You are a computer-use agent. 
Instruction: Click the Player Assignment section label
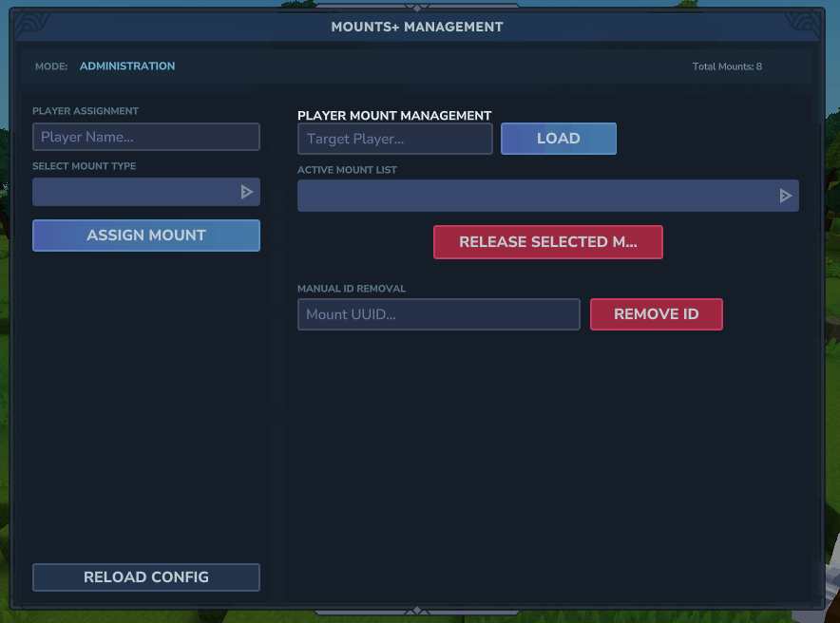coord(86,111)
